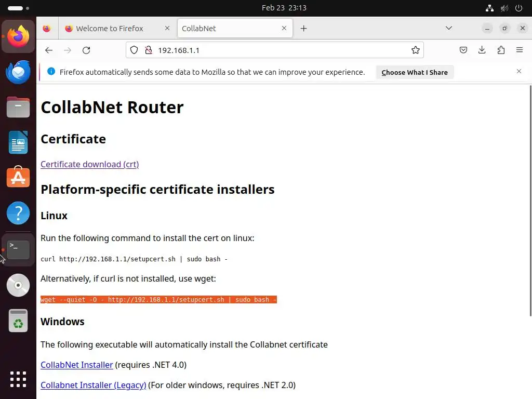Reload the current page
The image size is (532, 399).
[x=86, y=50]
